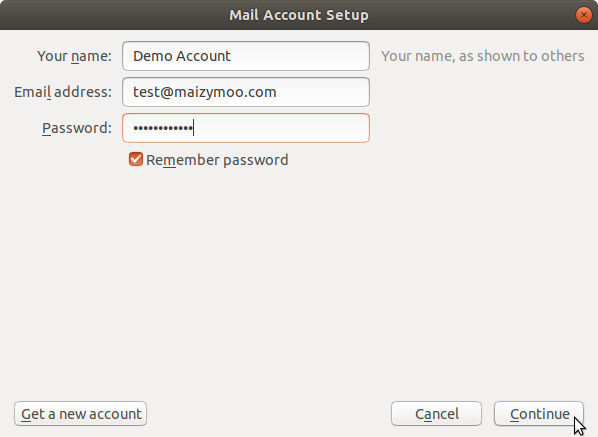598x437 pixels.
Task: Click the hint "Your name, as shown to others"
Action: pyautogui.click(x=482, y=56)
